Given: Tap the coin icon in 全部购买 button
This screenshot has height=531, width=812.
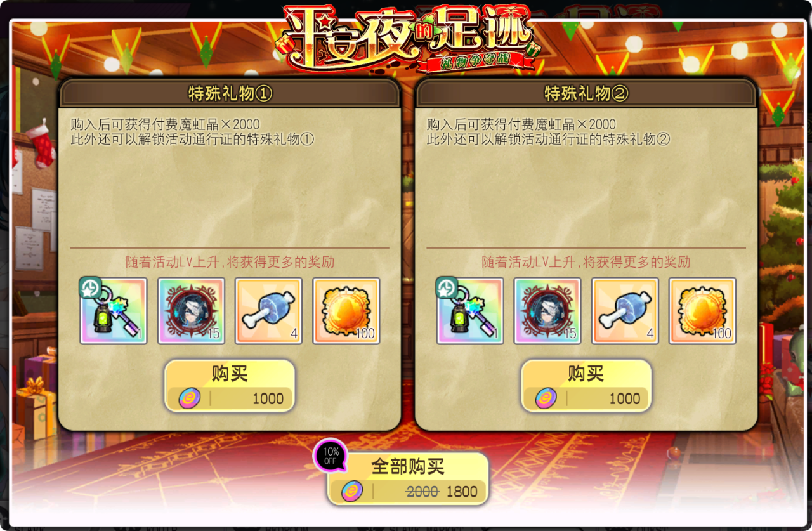Looking at the screenshot, I should click(352, 491).
